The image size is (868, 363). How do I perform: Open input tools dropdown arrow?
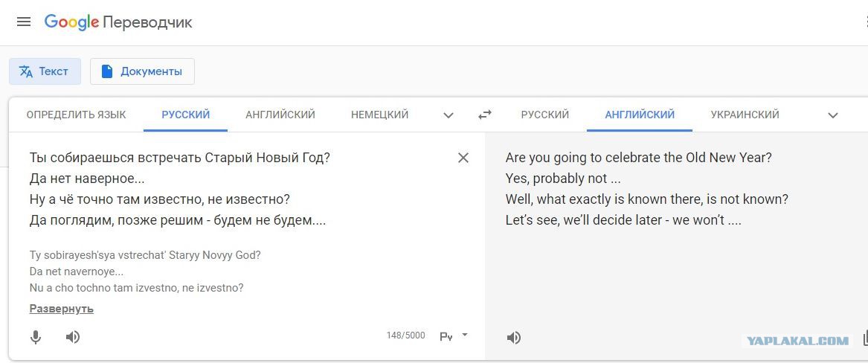tap(465, 335)
